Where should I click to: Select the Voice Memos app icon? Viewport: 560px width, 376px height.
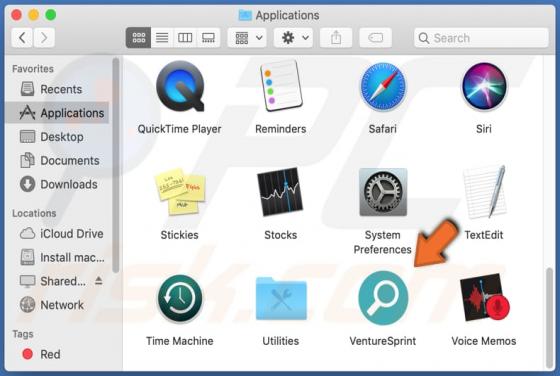(x=485, y=298)
